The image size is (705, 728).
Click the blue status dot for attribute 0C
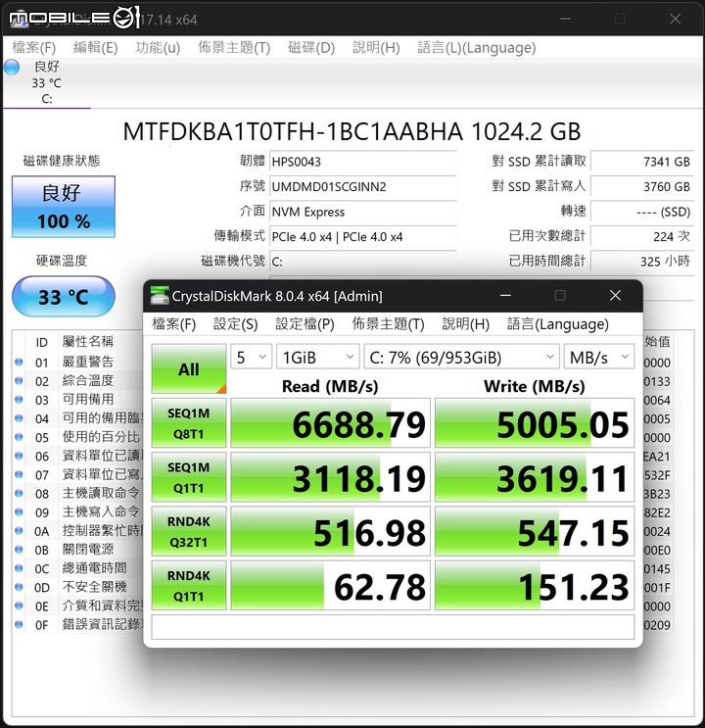(x=19, y=568)
